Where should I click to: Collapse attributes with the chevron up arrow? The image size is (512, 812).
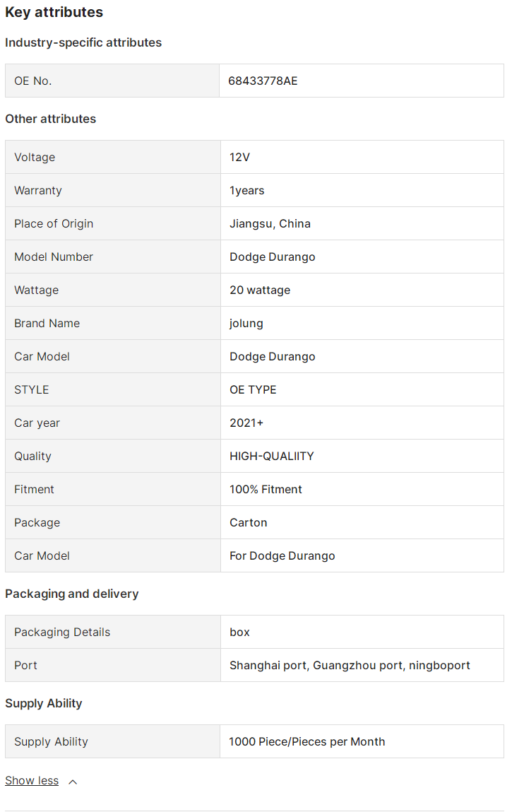click(73, 782)
